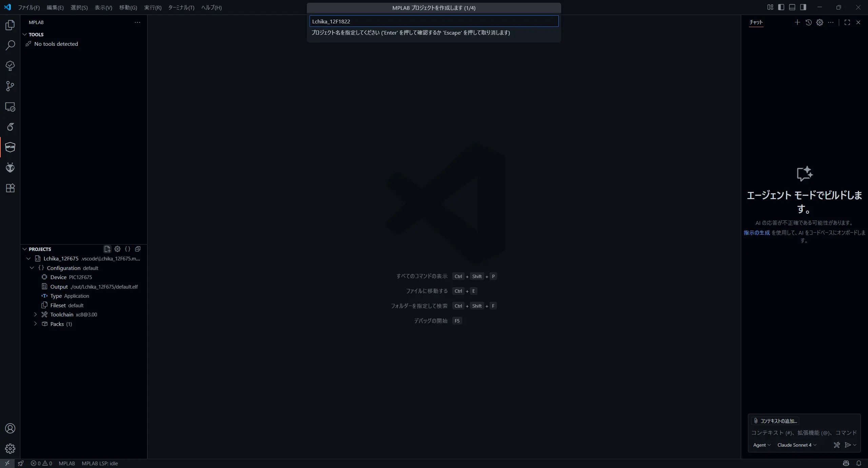Click the コンテキストの追加 button

click(775, 421)
